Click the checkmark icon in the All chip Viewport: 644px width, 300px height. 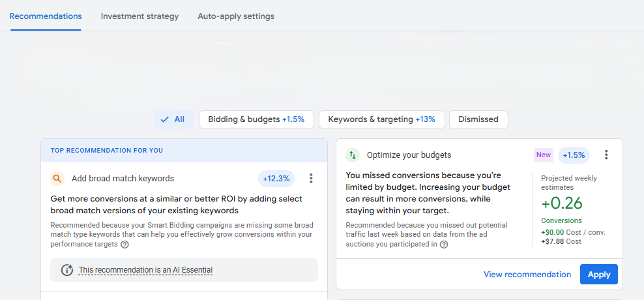click(165, 119)
